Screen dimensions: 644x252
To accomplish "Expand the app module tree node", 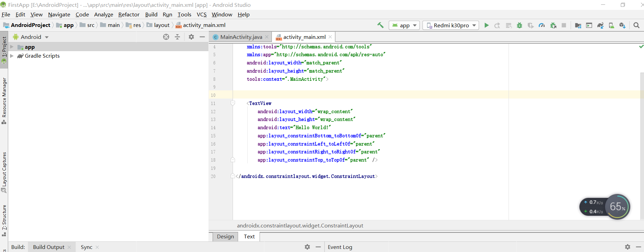I will 12,47.
